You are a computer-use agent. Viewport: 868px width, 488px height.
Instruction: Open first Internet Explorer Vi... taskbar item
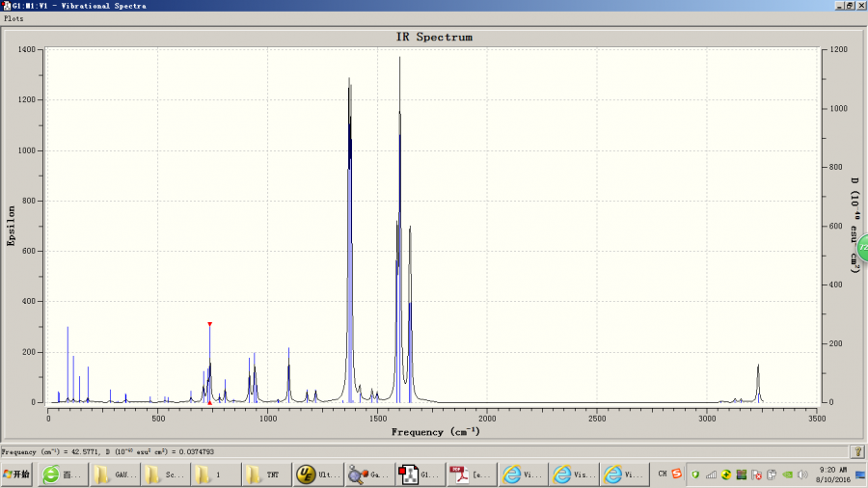[522, 474]
